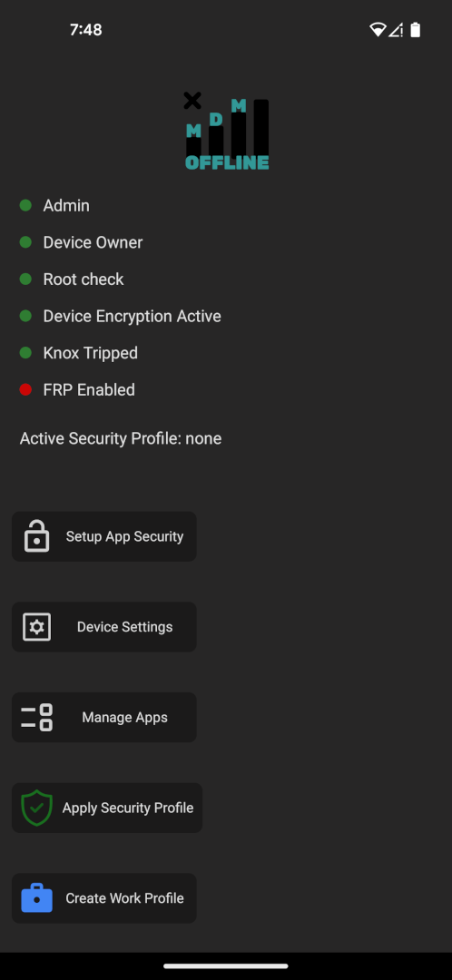
Task: Select Apply Security Profile
Action: coord(107,808)
